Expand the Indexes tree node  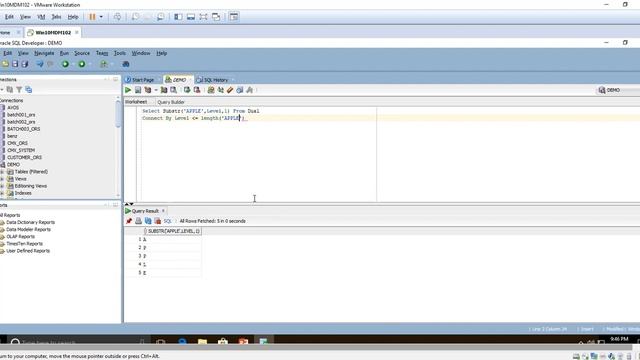(2, 193)
